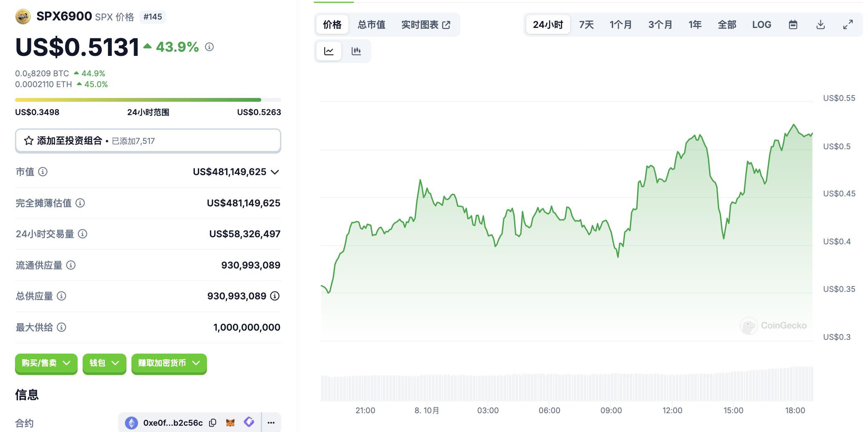Switch to the candlestick chart view
868x432 pixels.
(356, 51)
